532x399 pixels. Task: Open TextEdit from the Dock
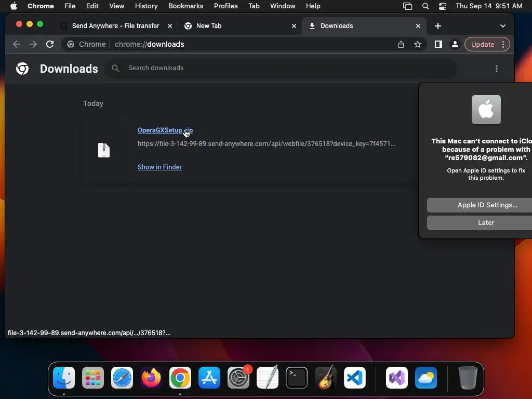268,378
